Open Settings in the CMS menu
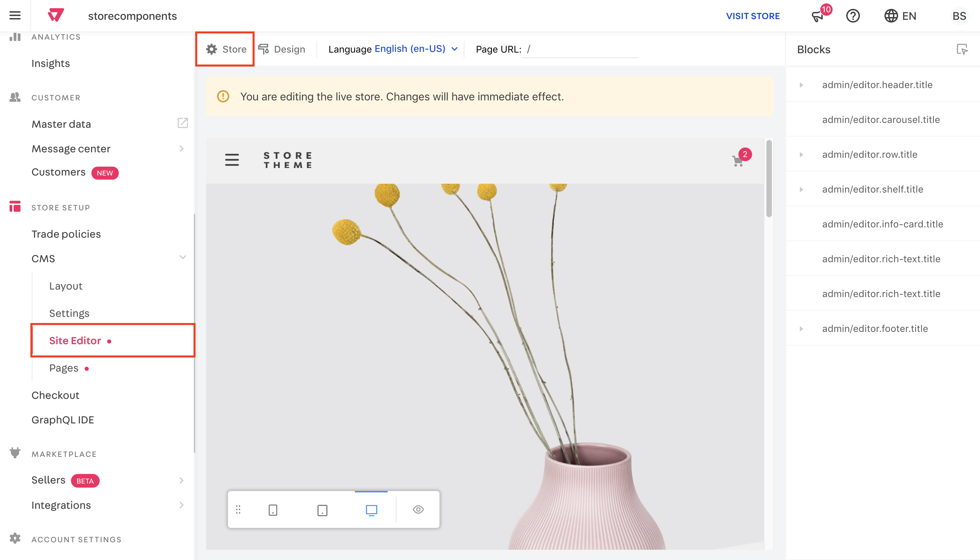Screen dimensions: 980x560 [69, 313]
